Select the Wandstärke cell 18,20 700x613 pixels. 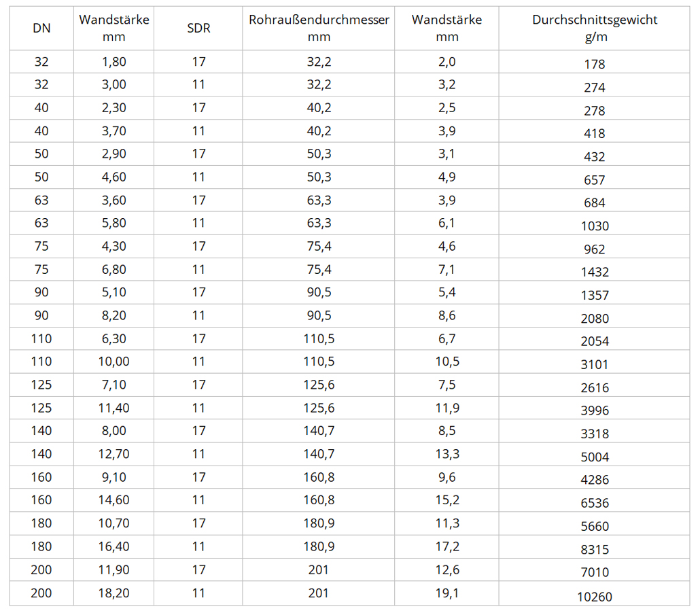[x=114, y=593]
